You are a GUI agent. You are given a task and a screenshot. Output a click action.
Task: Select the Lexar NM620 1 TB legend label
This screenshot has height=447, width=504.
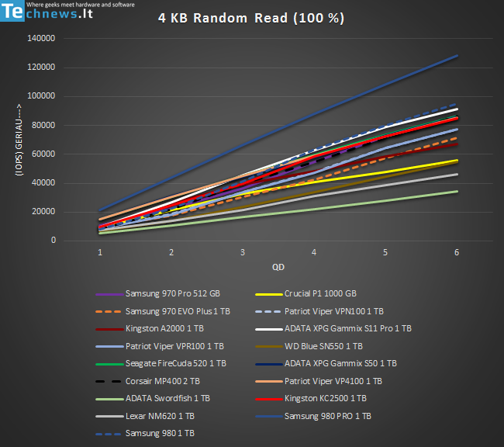160,416
